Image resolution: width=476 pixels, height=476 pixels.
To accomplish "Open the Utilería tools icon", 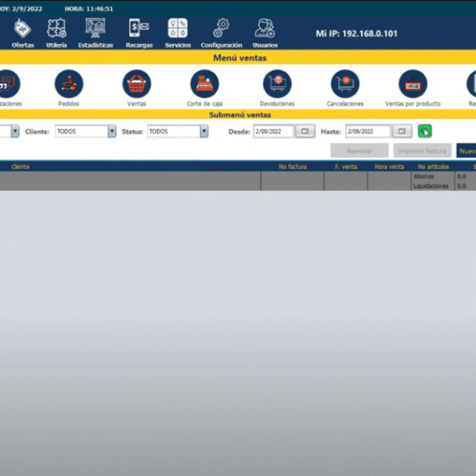I will 57,29.
